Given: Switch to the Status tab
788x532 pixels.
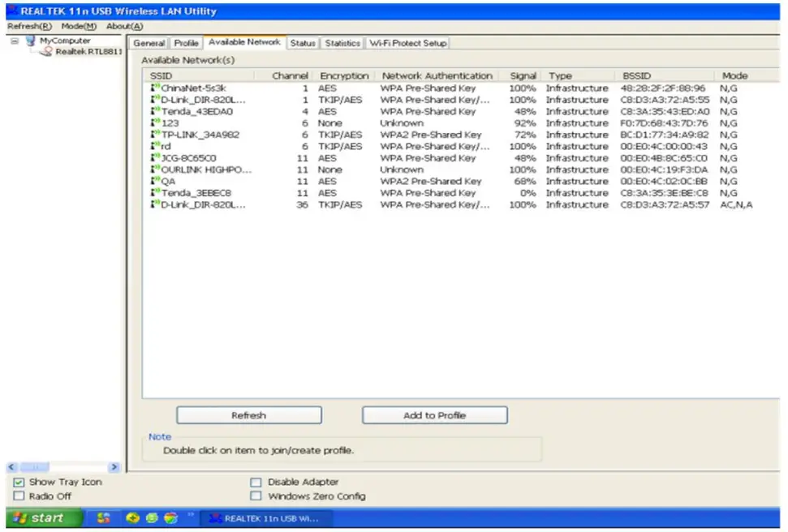Looking at the screenshot, I should [x=303, y=43].
